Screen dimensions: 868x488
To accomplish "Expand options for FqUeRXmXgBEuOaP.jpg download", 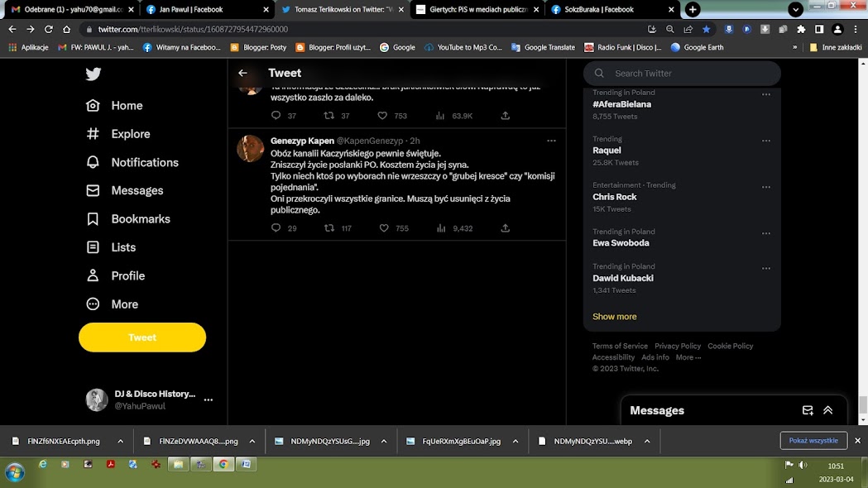I will (516, 441).
